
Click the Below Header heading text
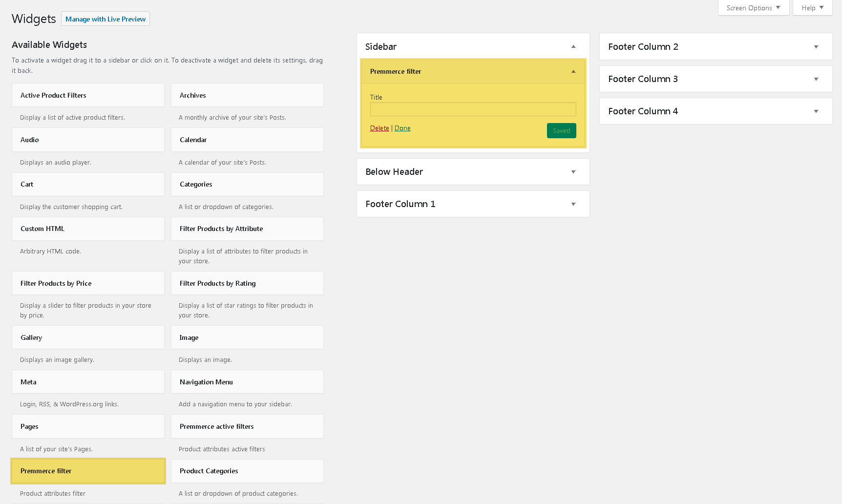(394, 172)
